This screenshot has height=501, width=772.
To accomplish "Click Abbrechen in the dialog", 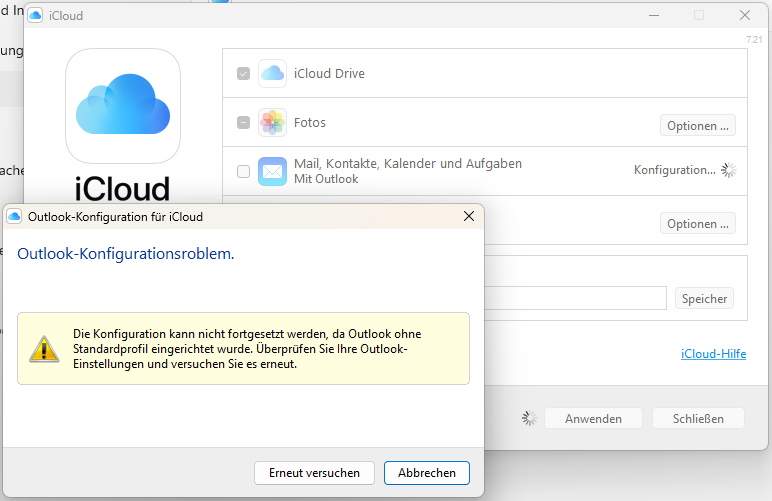I will click(427, 472).
